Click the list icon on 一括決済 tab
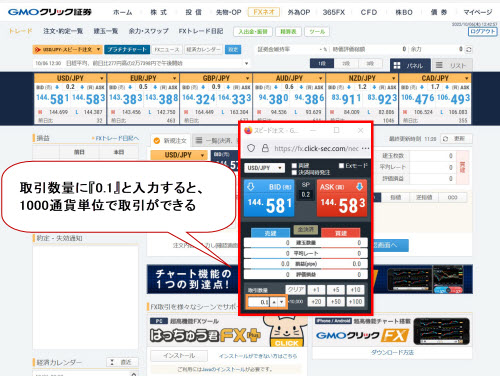This screenshot has width=500, height=376. click(199, 140)
